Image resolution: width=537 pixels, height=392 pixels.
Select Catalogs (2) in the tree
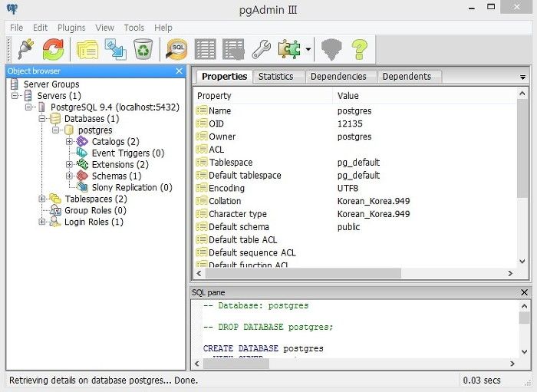tap(115, 142)
